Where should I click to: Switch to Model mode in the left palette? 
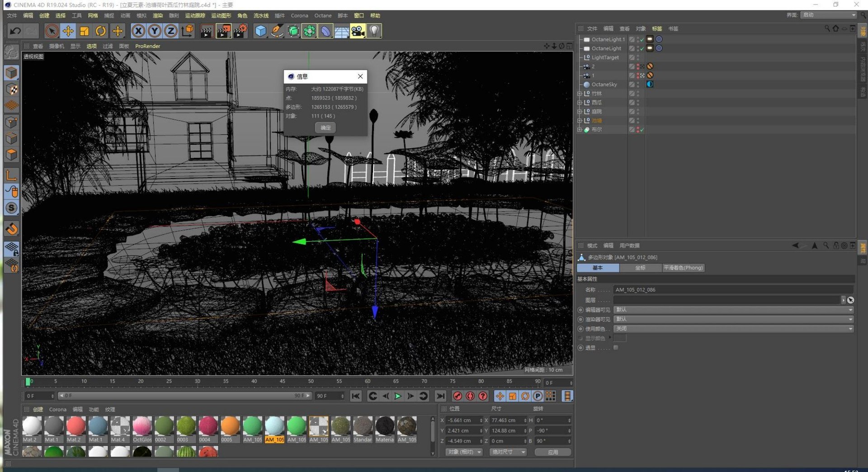[x=12, y=73]
